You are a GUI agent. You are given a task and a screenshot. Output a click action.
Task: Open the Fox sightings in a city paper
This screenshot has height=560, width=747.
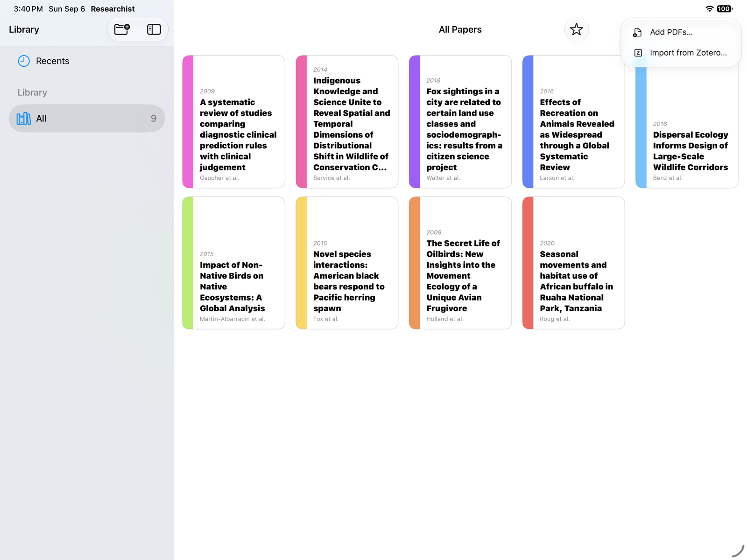(x=460, y=122)
